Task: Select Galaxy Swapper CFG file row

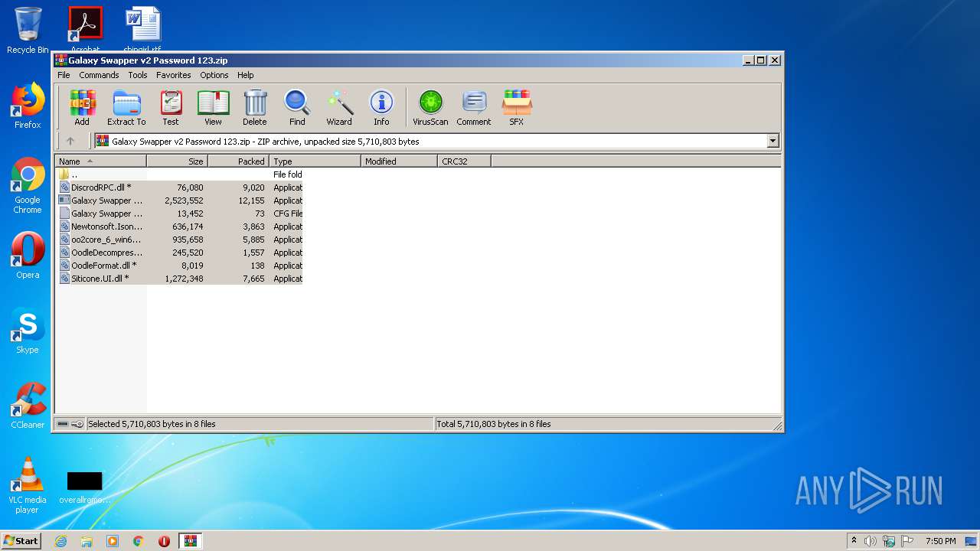Action: (180, 214)
